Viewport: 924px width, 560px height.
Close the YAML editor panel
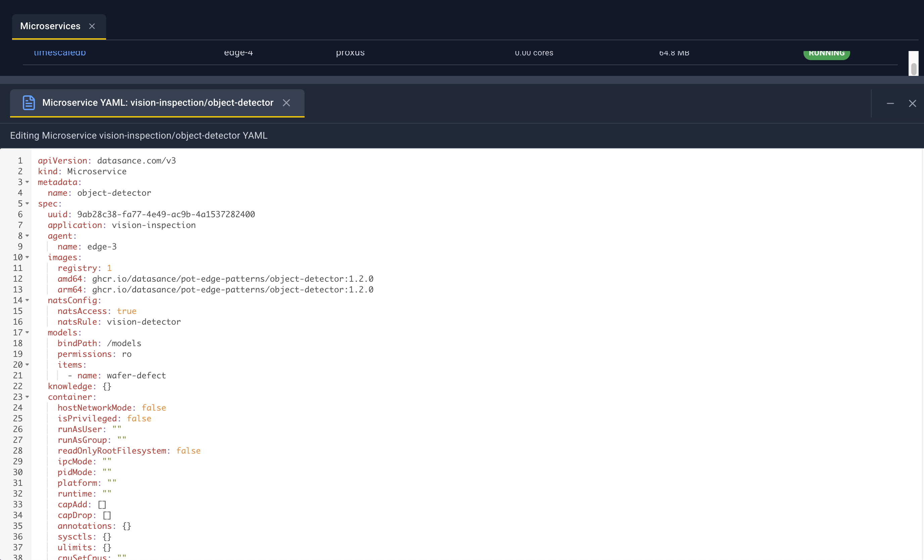(912, 103)
